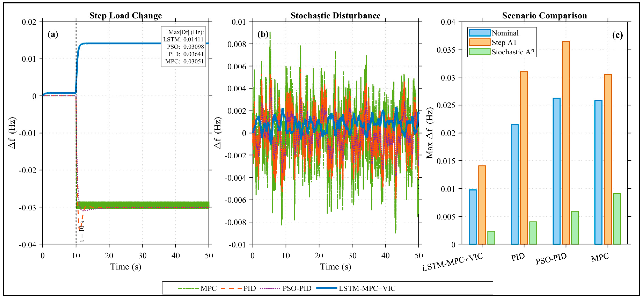
Task: Click the '-0.03' y-axis tick in Step Load Change
Action: 28,207
